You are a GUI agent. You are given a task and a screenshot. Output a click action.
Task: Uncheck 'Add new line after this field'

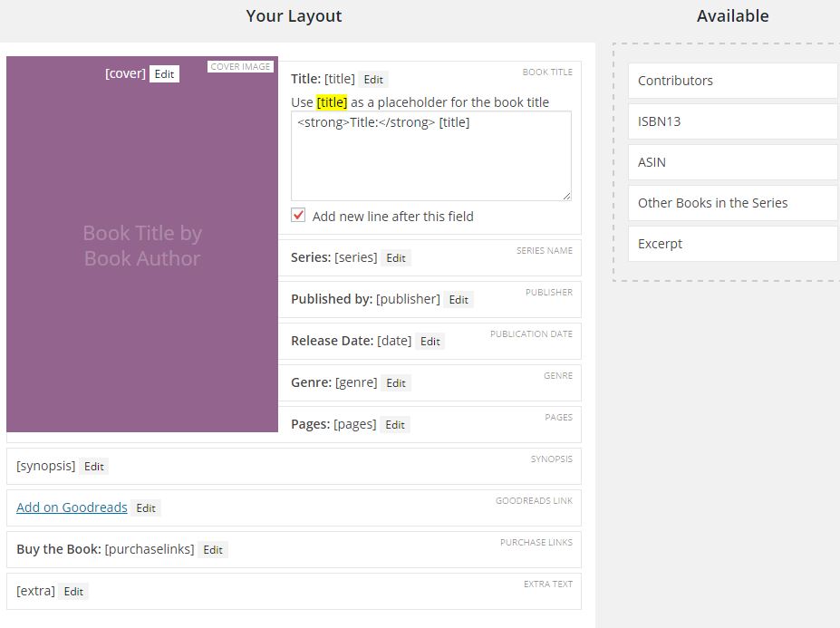(x=298, y=216)
